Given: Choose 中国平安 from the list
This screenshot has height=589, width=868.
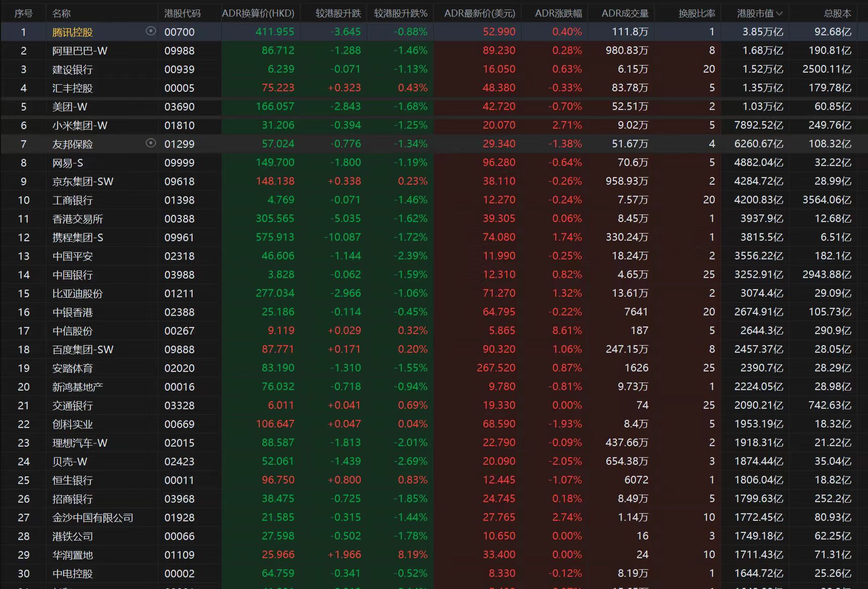Looking at the screenshot, I should [73, 256].
